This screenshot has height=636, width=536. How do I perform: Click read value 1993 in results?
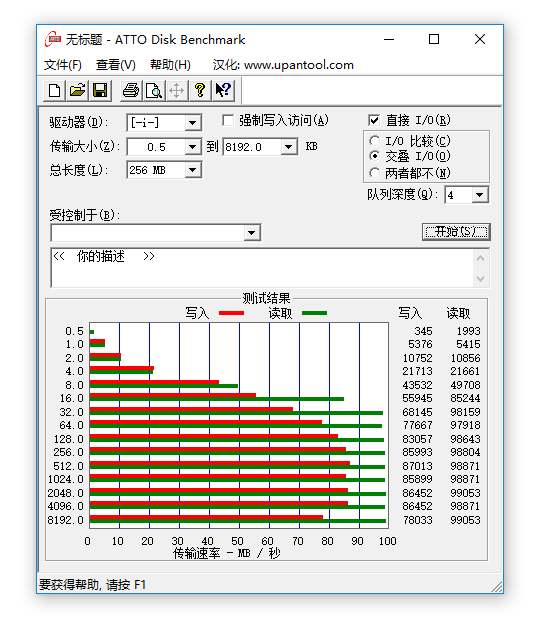[468, 331]
